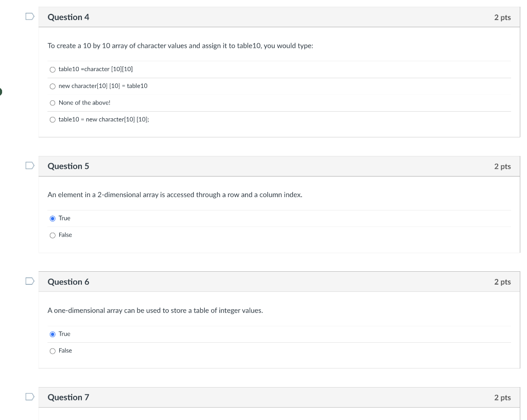The image size is (527, 420).
Task: Click the Question 7 header
Action: pos(68,397)
